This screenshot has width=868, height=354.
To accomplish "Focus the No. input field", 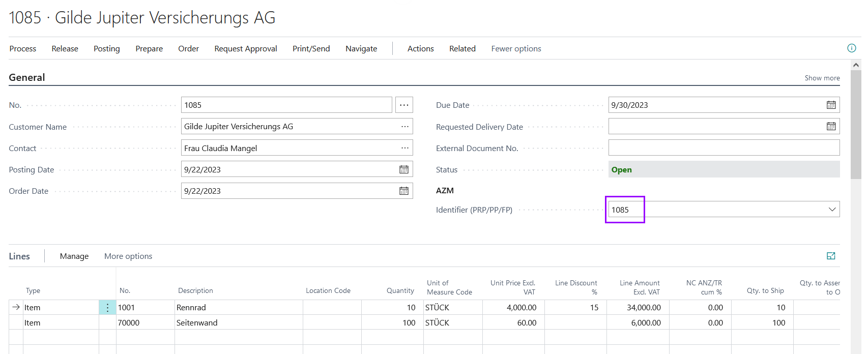I will pyautogui.click(x=286, y=105).
